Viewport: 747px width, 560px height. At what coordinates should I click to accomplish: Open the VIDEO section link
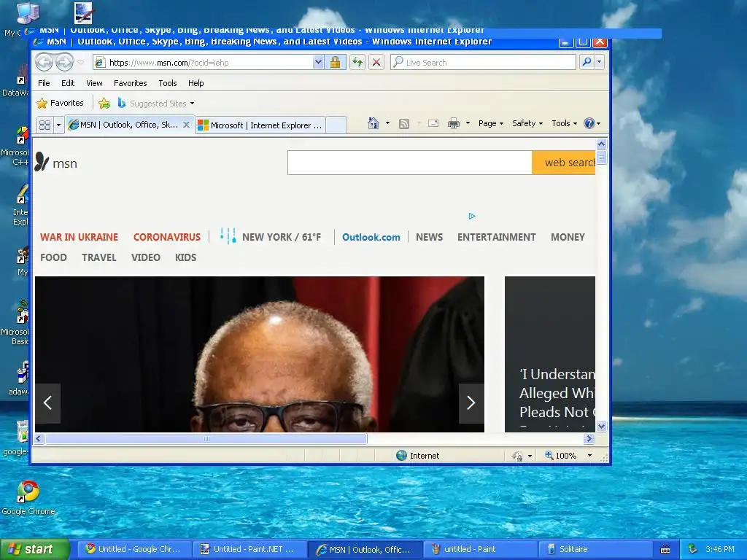pyautogui.click(x=146, y=257)
